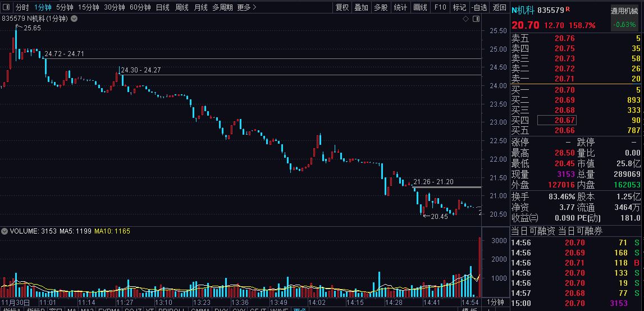
Task: Click the panel layout icon at top-left
Action: (6, 7)
